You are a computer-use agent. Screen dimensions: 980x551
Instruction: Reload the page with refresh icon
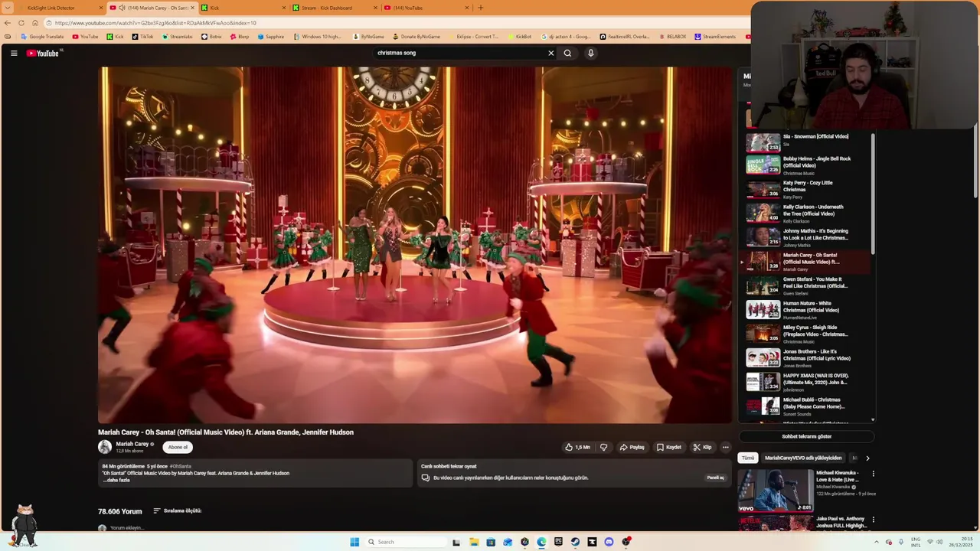point(21,23)
